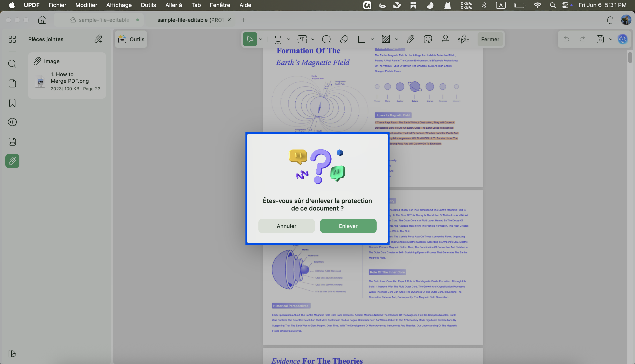Go to the home screen icon
The height and width of the screenshot is (364, 635).
[x=42, y=20]
